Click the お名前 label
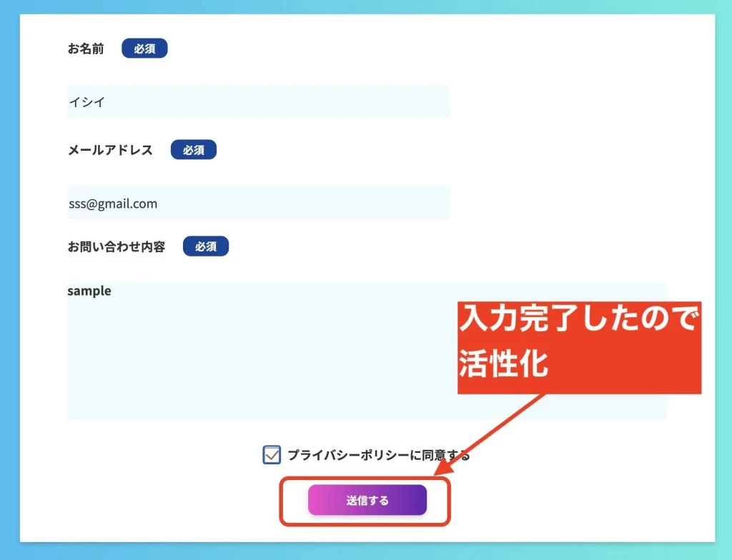This screenshot has width=732, height=560. [86, 49]
